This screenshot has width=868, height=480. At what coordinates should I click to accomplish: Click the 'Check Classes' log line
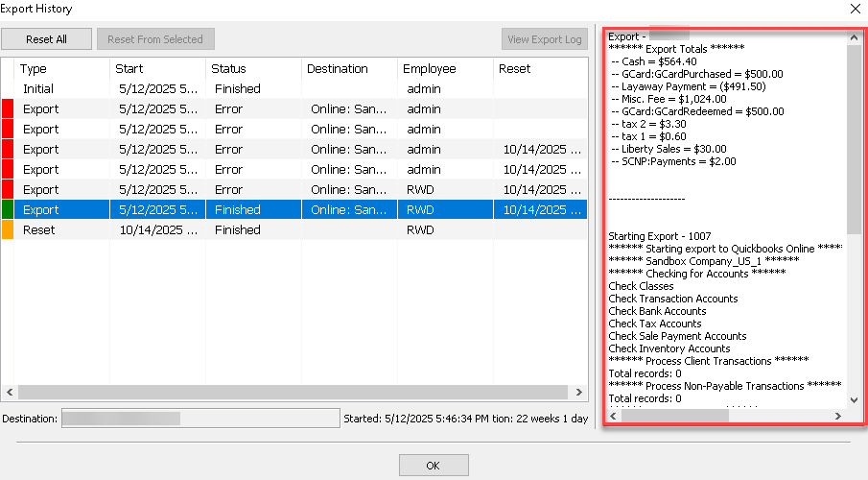pyautogui.click(x=641, y=286)
